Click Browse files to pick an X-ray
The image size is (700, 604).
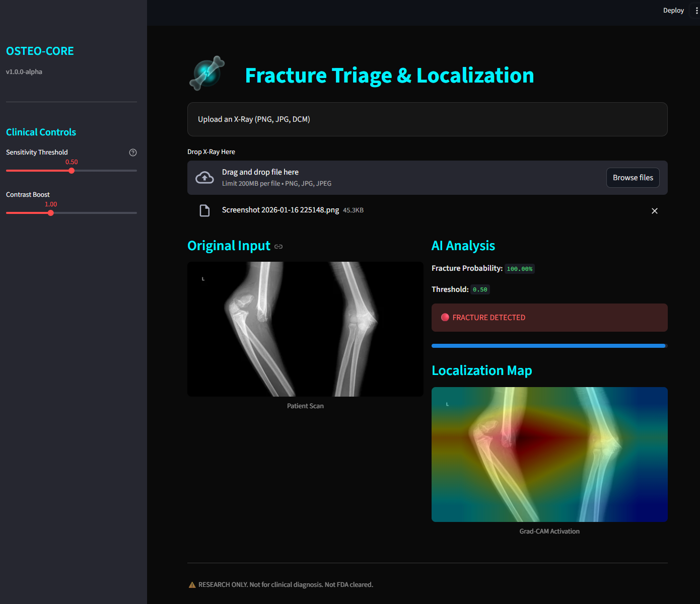[633, 177]
